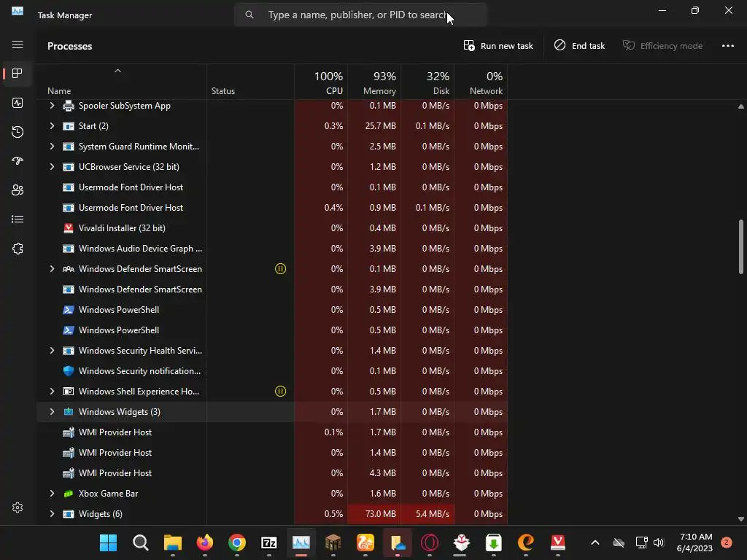Expand Windows Security Health Service row

52,351
